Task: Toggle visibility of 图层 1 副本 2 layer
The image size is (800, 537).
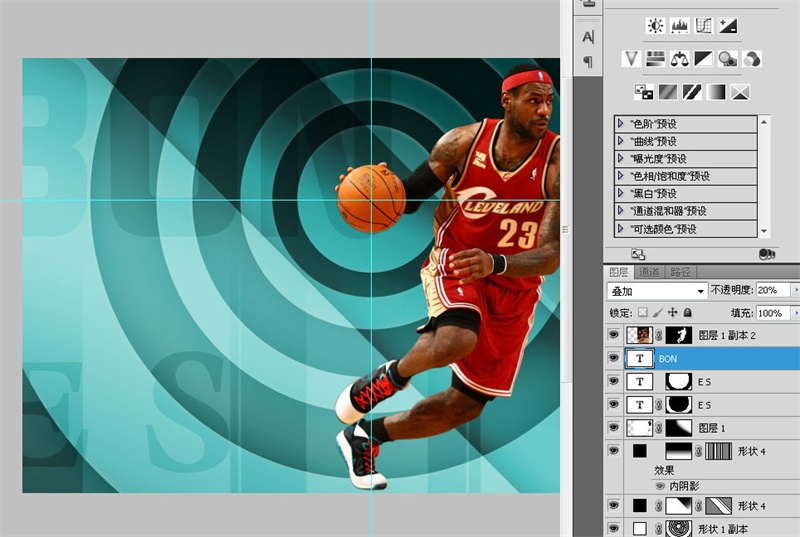Action: 614,335
